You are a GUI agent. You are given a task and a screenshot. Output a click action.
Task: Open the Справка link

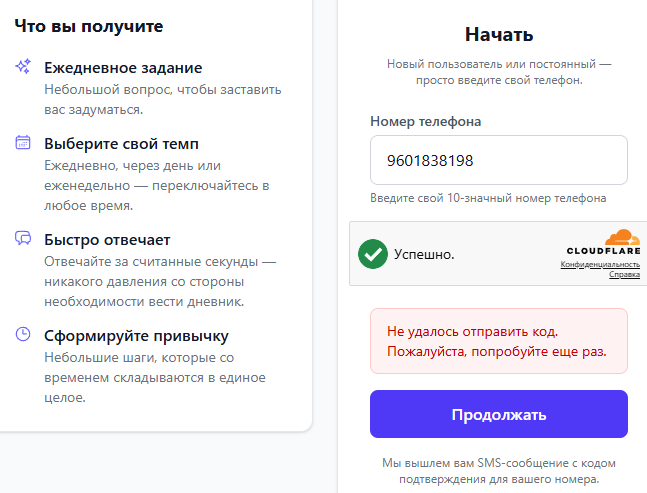[625, 274]
